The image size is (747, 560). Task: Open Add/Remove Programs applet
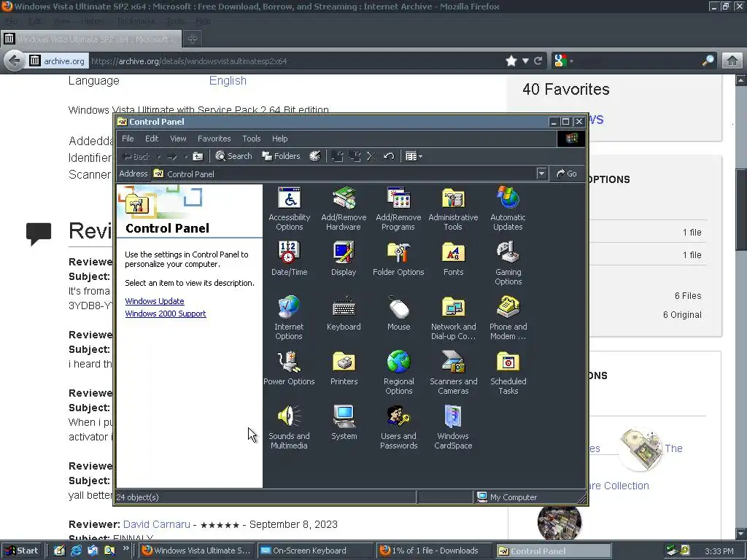(398, 209)
